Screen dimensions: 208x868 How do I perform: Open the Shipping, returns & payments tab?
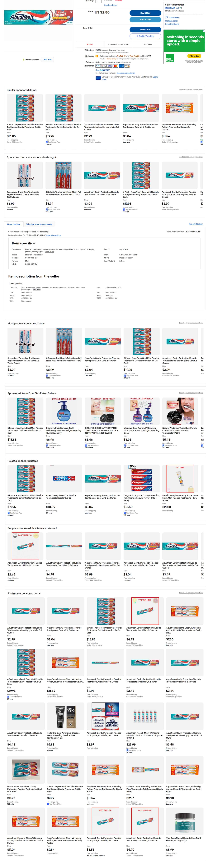[39, 224]
